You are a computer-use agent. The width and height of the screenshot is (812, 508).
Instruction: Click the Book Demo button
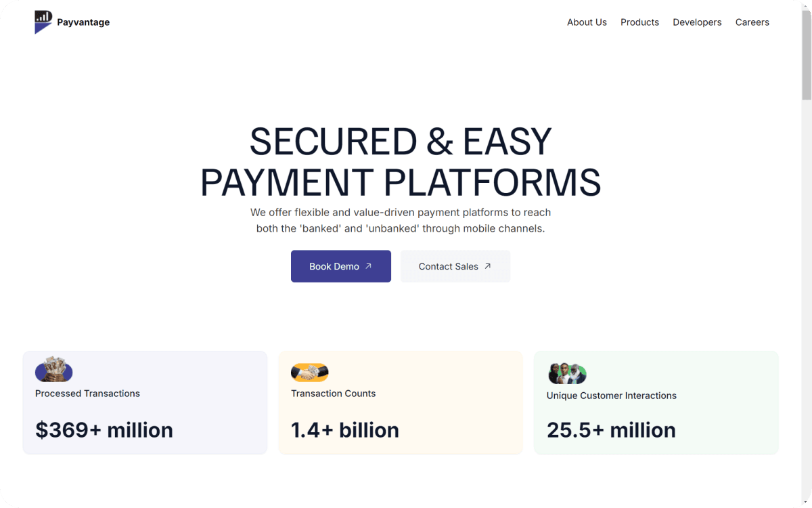[340, 266]
